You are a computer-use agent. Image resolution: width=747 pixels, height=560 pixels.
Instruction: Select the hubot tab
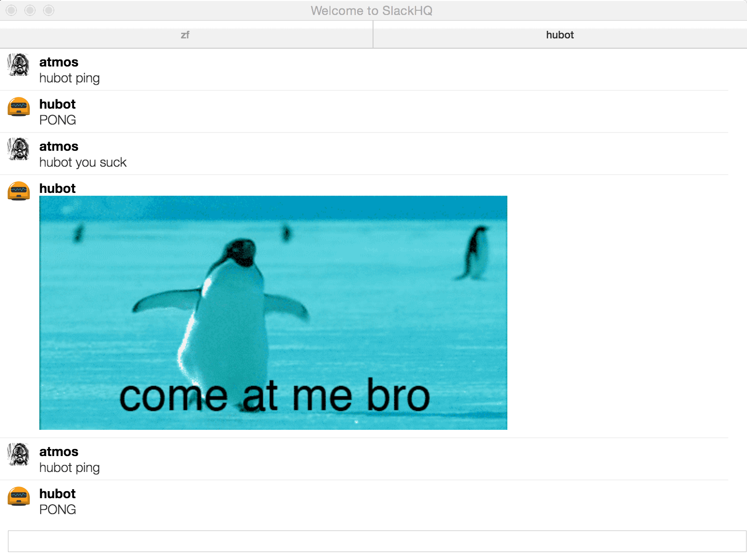560,35
